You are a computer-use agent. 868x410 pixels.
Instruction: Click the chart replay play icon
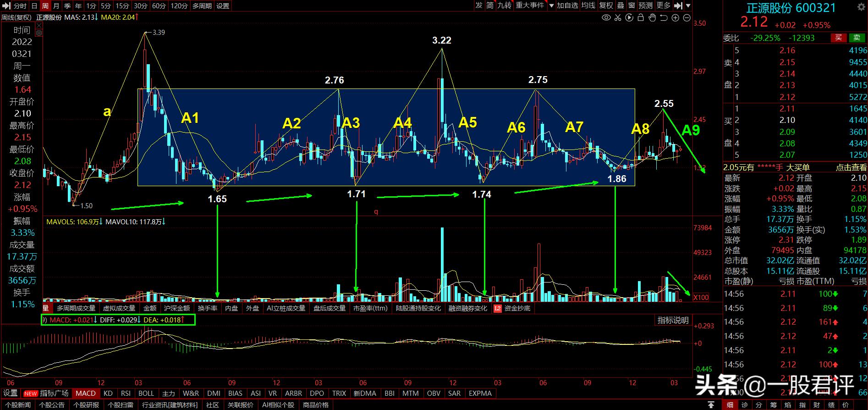[629, 18]
